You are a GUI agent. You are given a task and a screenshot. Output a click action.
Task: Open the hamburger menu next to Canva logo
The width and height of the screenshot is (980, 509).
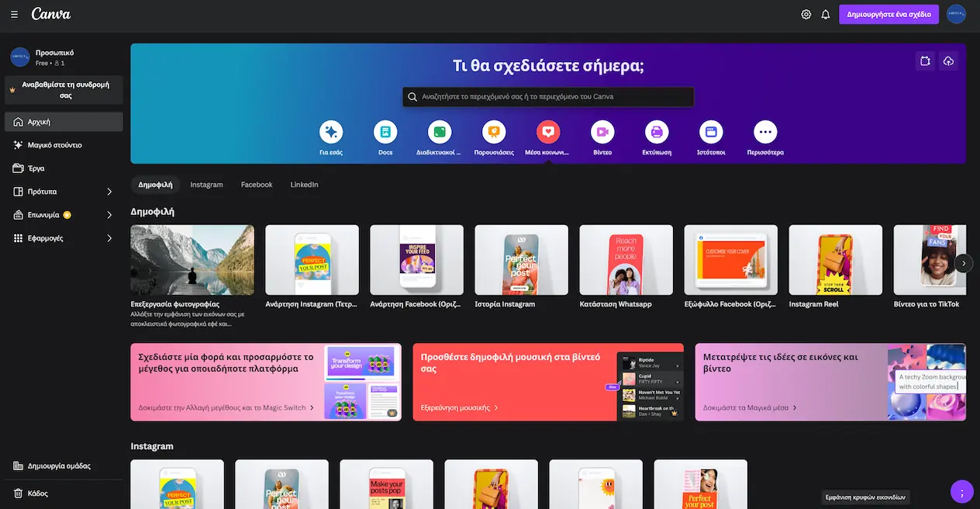click(x=14, y=13)
